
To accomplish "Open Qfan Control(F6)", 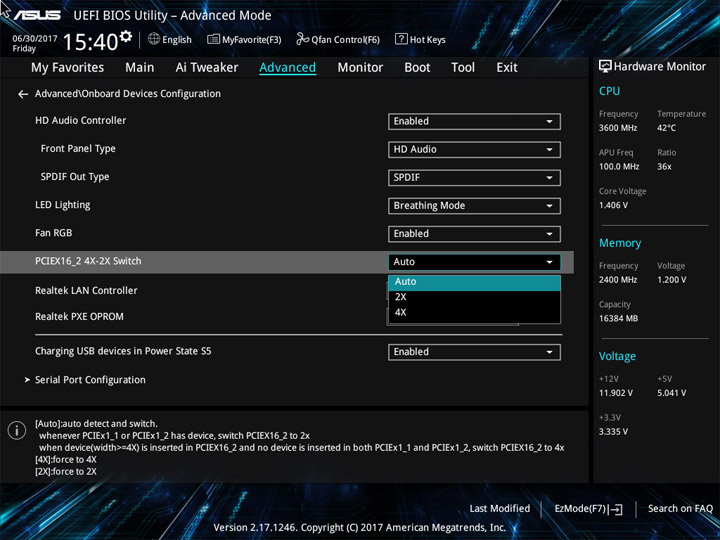I will pos(338,39).
